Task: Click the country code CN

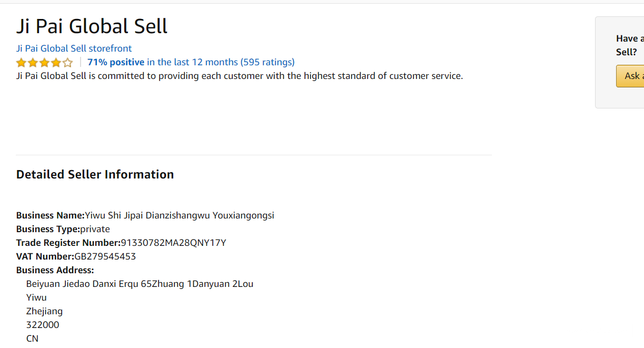Action: click(x=32, y=339)
